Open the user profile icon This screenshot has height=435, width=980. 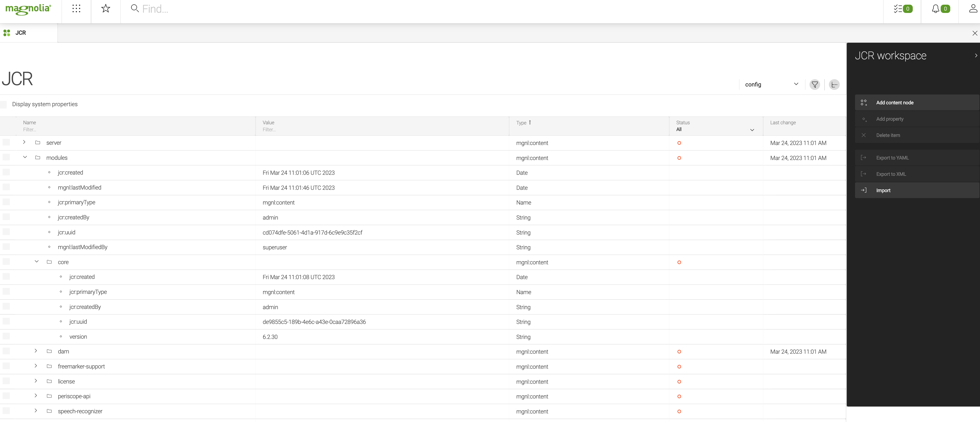point(973,8)
